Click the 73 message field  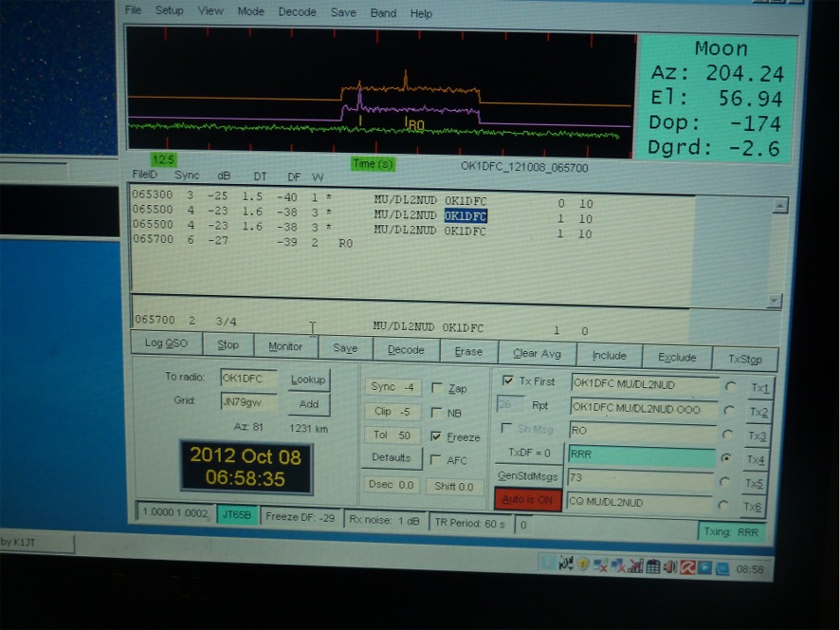coord(640,479)
